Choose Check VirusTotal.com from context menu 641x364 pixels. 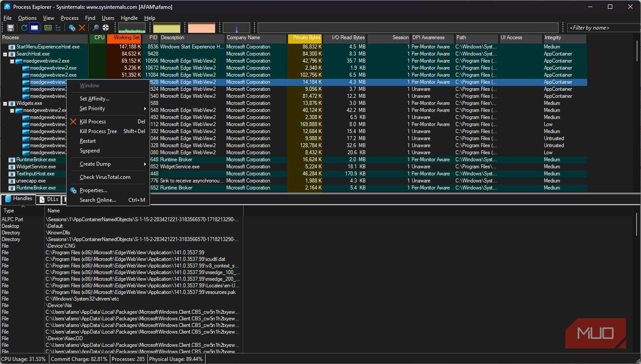point(108,177)
